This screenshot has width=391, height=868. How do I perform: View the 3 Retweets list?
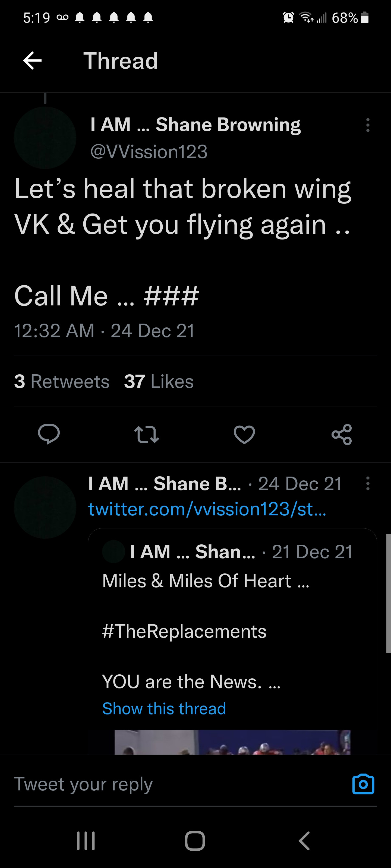(x=62, y=381)
